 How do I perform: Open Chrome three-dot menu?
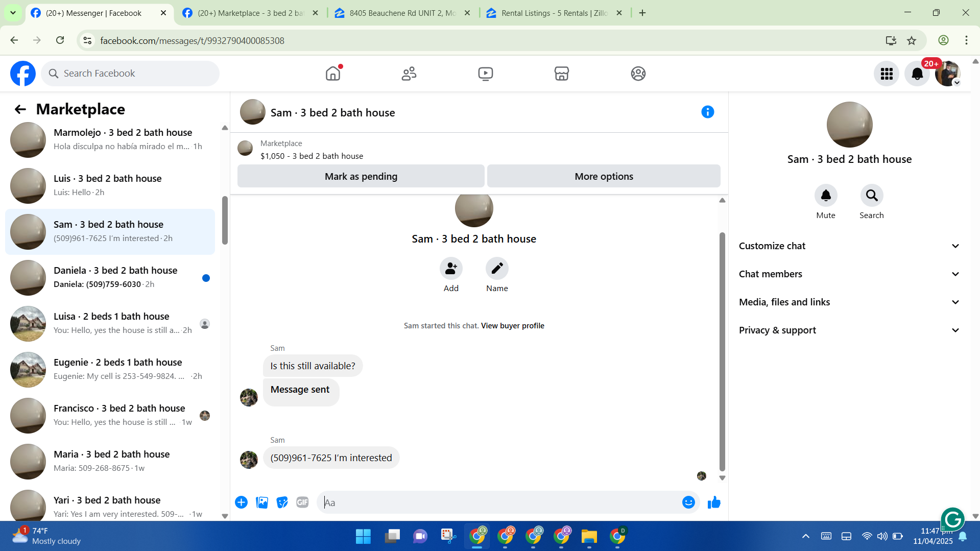(966, 40)
